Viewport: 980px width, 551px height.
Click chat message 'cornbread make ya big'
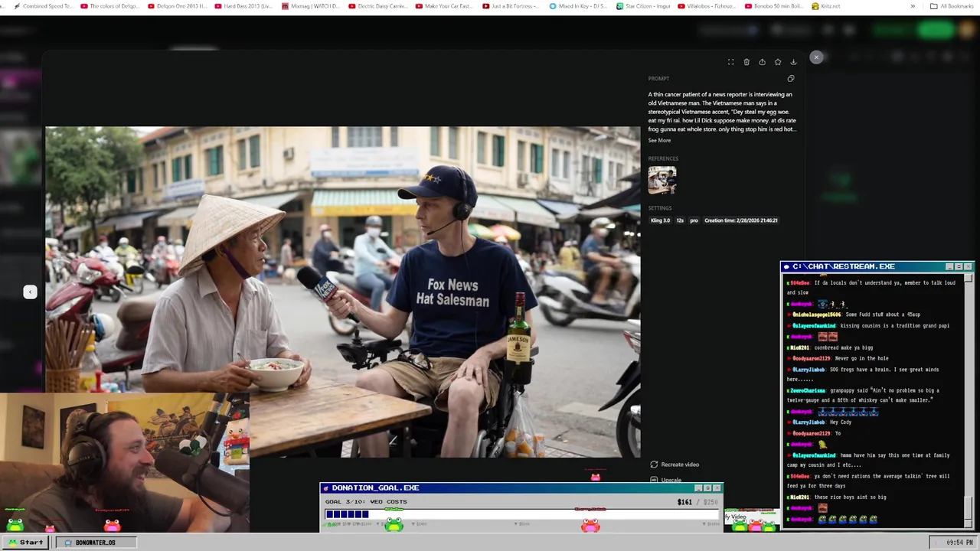click(x=843, y=347)
